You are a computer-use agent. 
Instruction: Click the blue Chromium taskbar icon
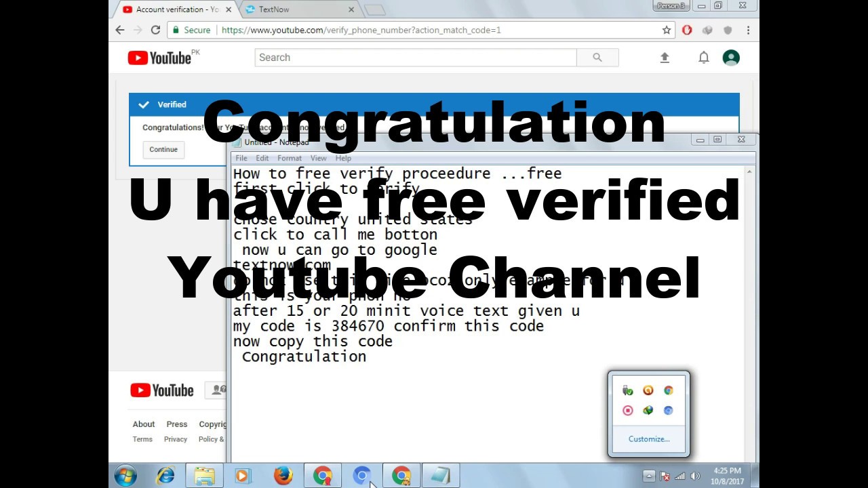(362, 476)
